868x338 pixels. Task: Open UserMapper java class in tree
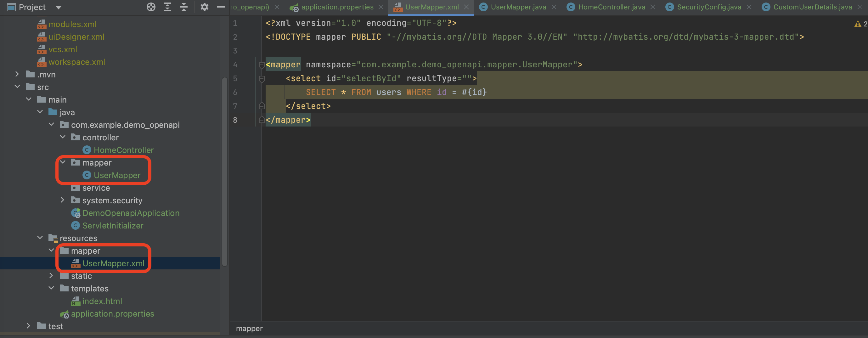[x=116, y=175]
